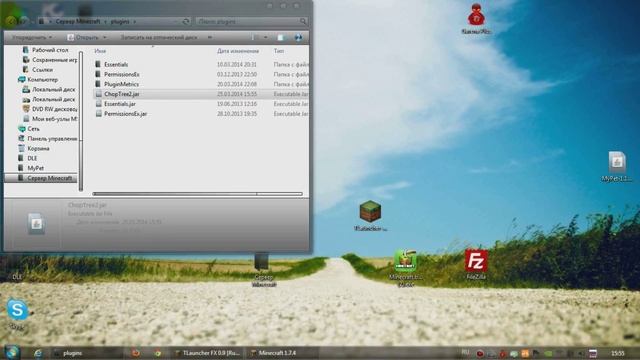
Task: Click the ChopTree2.jar file icon
Action: [x=98, y=94]
